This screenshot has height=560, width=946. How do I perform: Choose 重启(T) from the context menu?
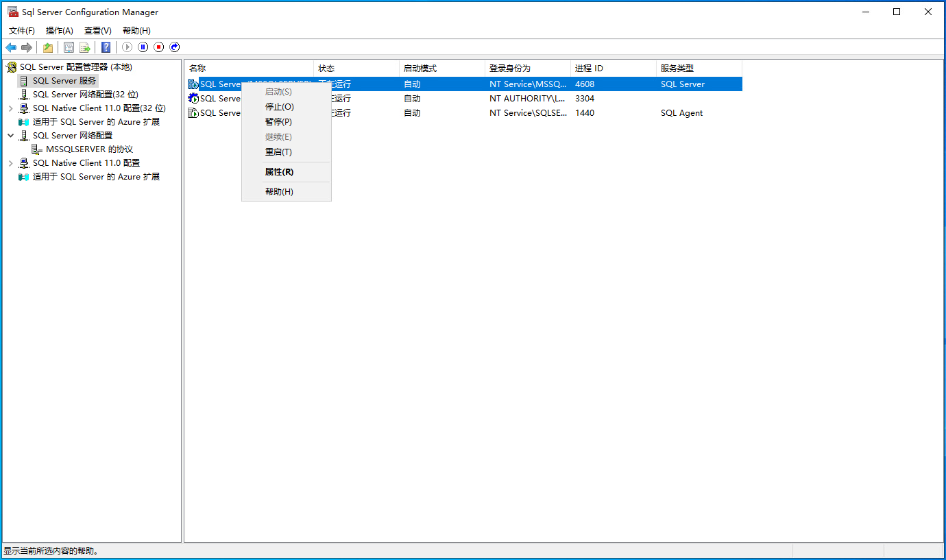287,152
